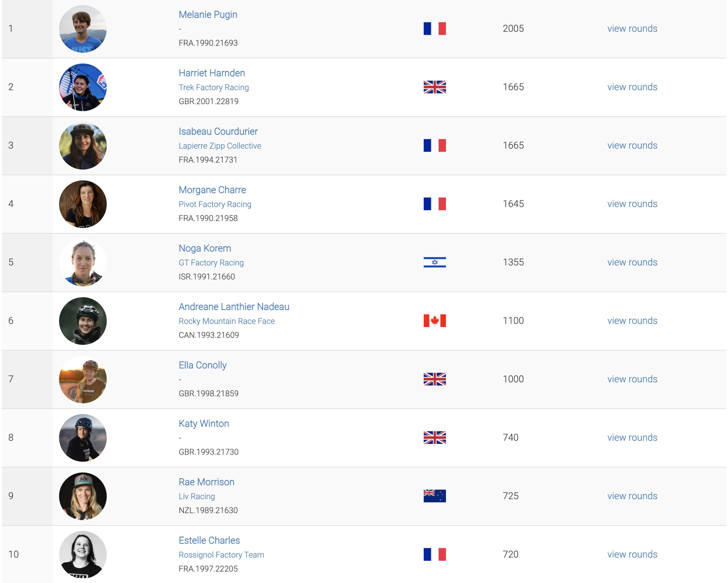Click the British flag next to Harriet Harnden

pos(434,87)
